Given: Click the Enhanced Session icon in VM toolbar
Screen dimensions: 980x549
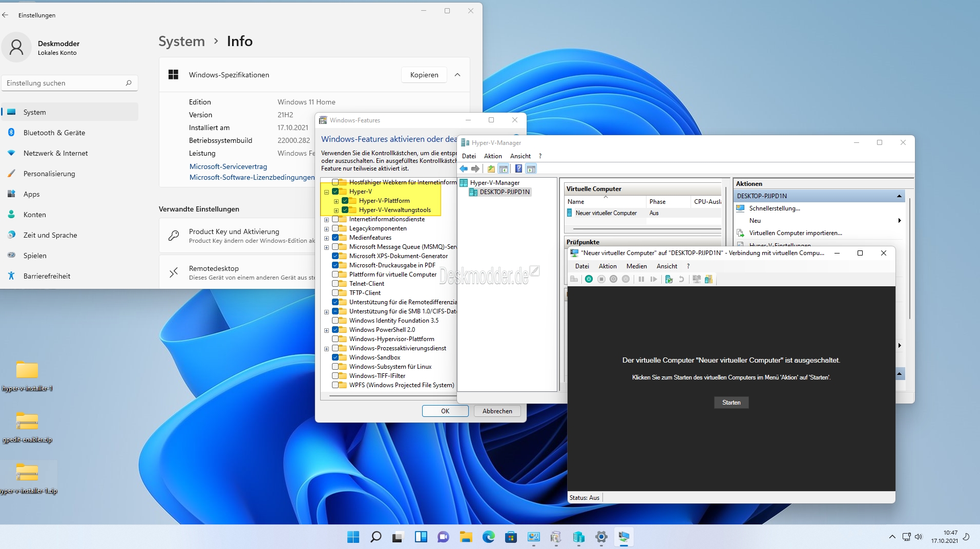Looking at the screenshot, I should (696, 279).
